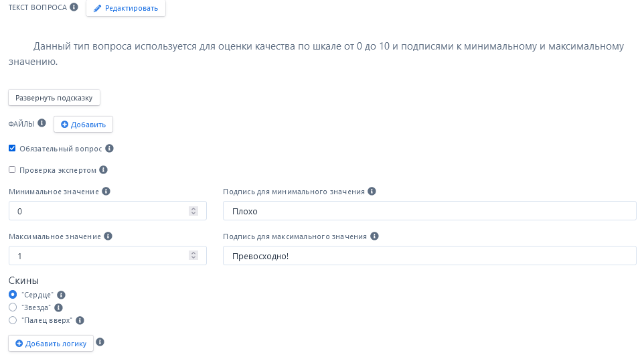Click info icon beside Добавить логику button

(100, 342)
